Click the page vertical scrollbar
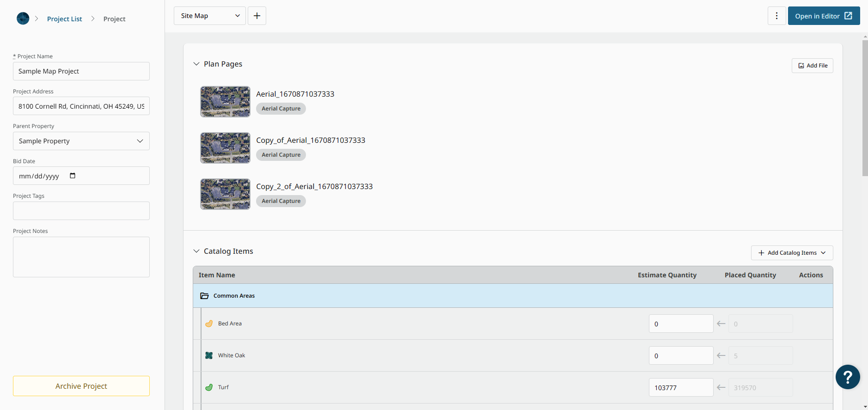The width and height of the screenshot is (868, 410). [x=865, y=108]
